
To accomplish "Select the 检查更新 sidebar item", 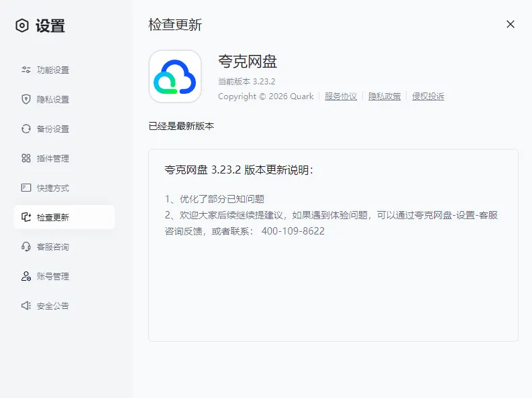I will click(x=64, y=217).
